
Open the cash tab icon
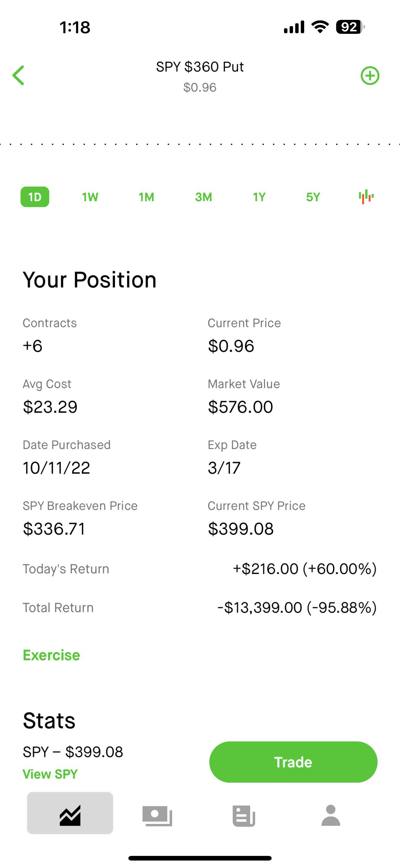pyautogui.click(x=157, y=816)
